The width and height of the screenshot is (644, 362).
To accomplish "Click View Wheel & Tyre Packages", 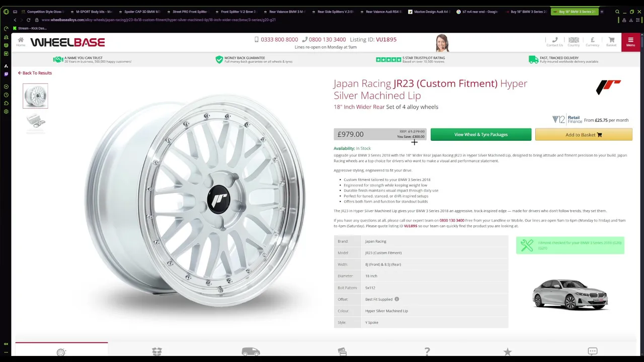I will [x=480, y=135].
